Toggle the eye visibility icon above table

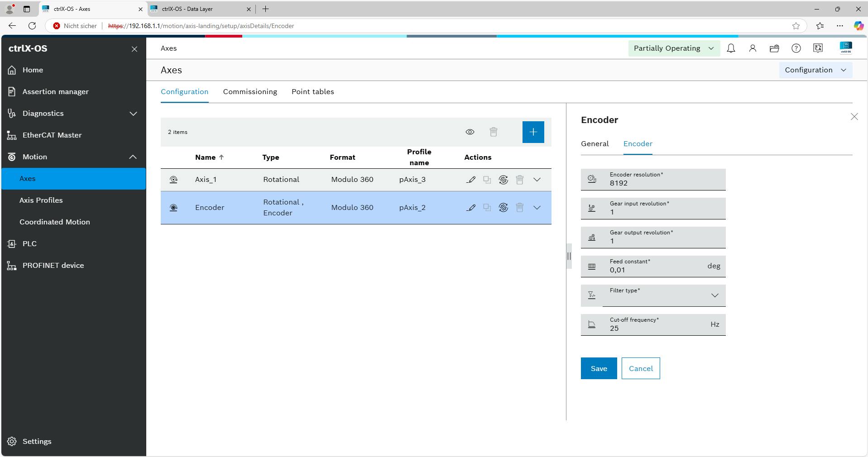(x=470, y=132)
